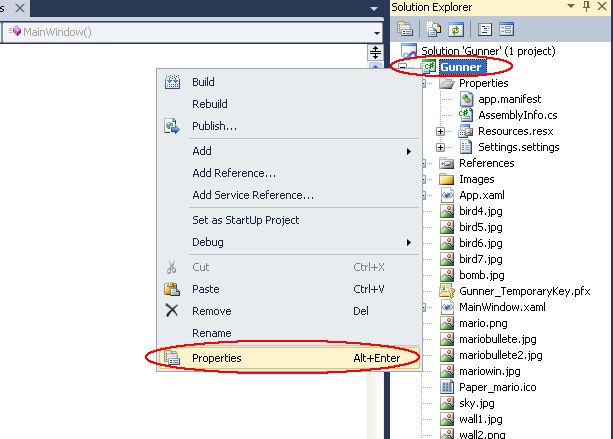Click the Gunner C# project icon
This screenshot has height=439, width=613.
[428, 67]
